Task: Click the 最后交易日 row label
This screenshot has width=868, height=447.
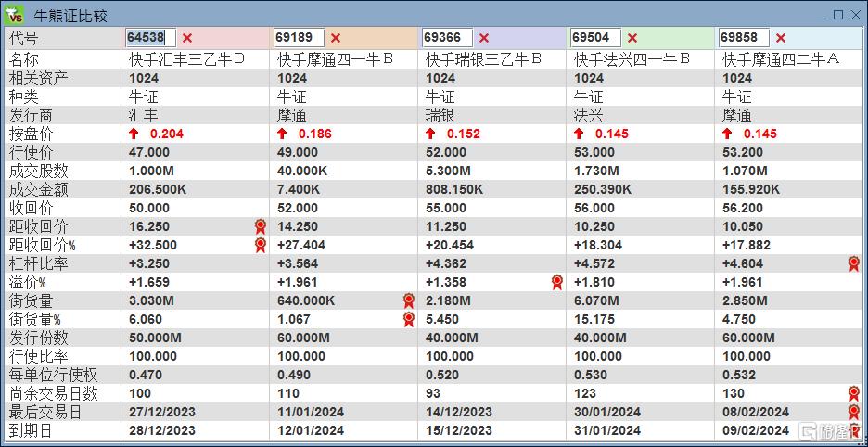Action: [x=46, y=412]
